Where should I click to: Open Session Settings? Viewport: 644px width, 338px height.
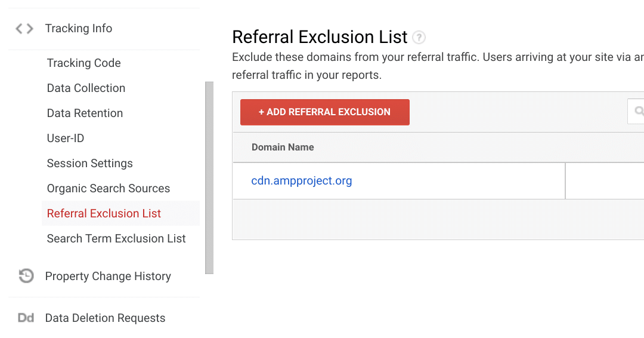pos(90,164)
